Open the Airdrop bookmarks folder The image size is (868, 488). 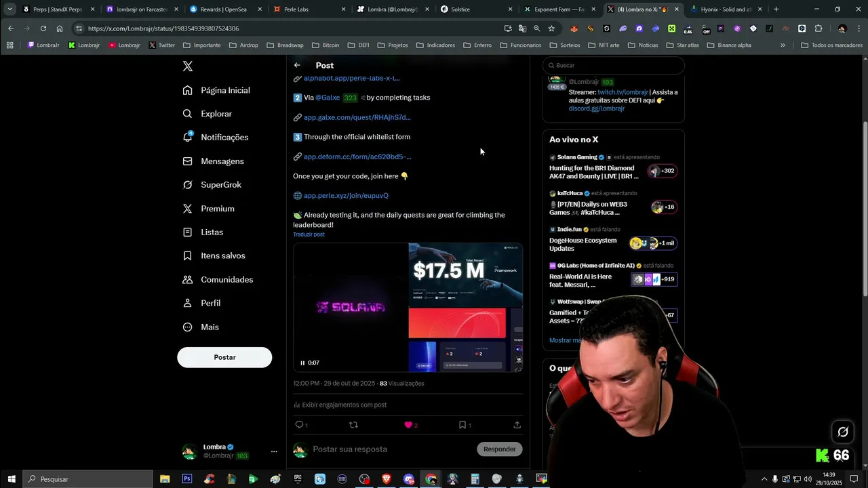click(x=243, y=45)
